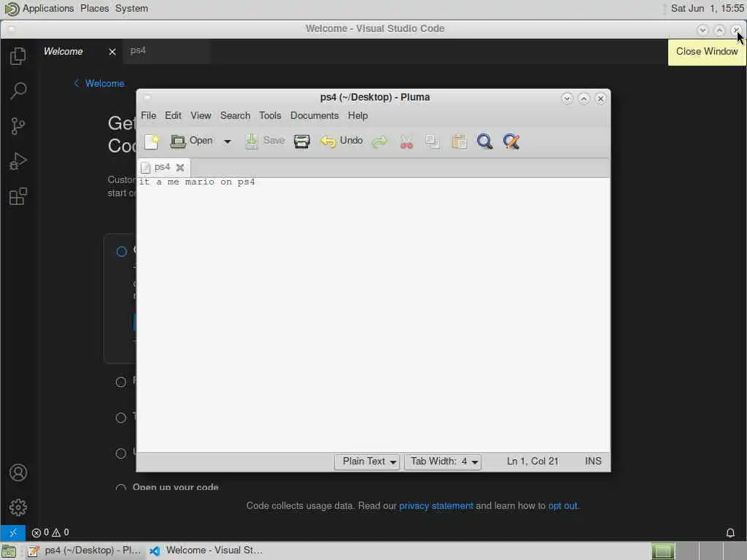The image size is (747, 560).
Task: Open the Help menu in Pluma
Action: pos(357,116)
